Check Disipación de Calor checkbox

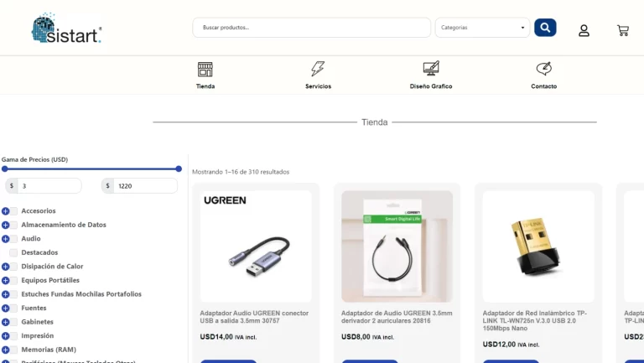(x=13, y=267)
